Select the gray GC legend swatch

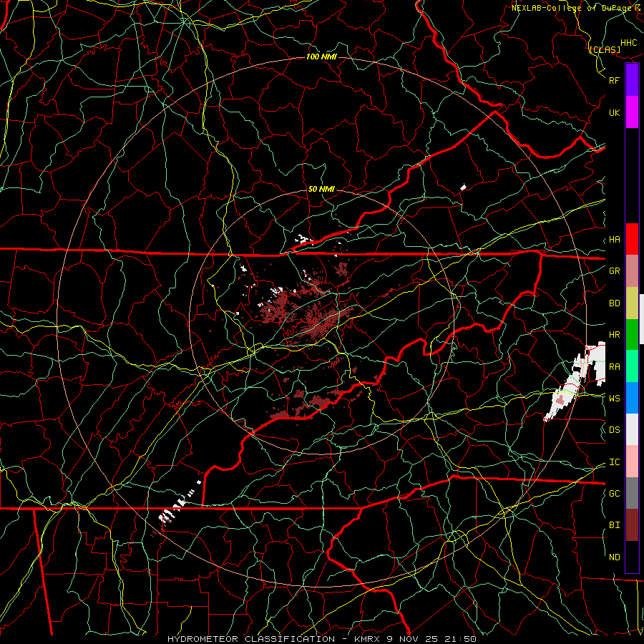click(632, 493)
